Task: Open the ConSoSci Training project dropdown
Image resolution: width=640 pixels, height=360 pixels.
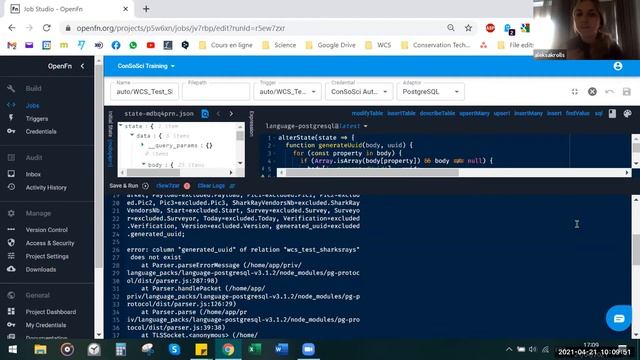Action: 146,66
